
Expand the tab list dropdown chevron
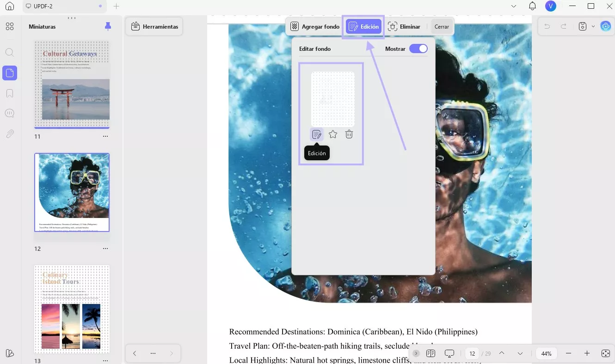pos(514,6)
